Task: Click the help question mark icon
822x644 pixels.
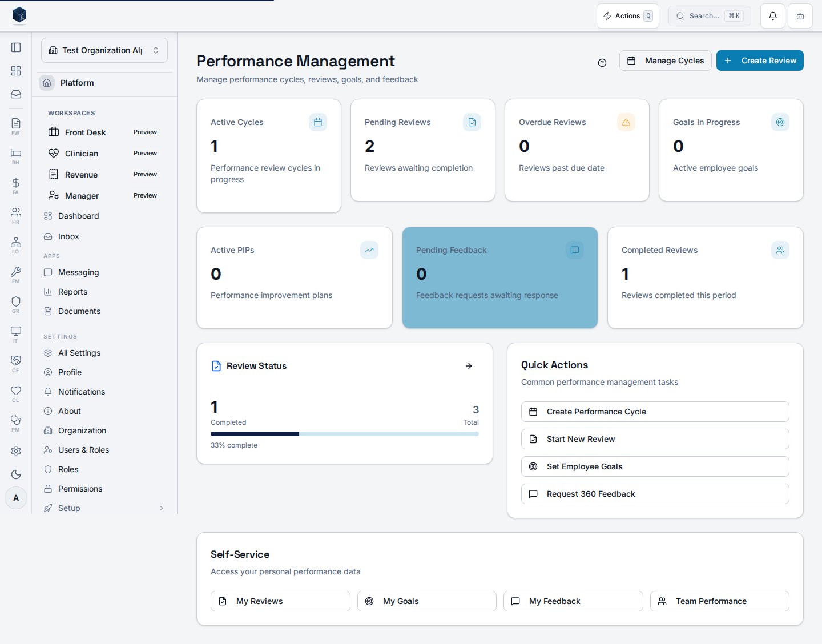Action: (x=602, y=63)
